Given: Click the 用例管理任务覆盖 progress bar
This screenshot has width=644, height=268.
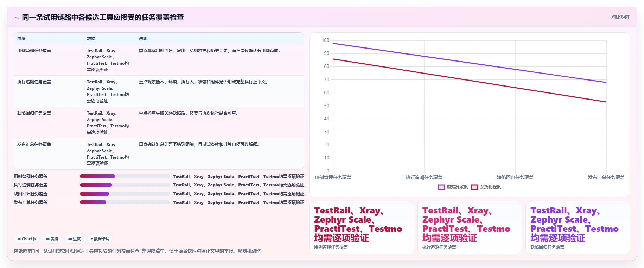Looking at the screenshot, I should (x=125, y=176).
